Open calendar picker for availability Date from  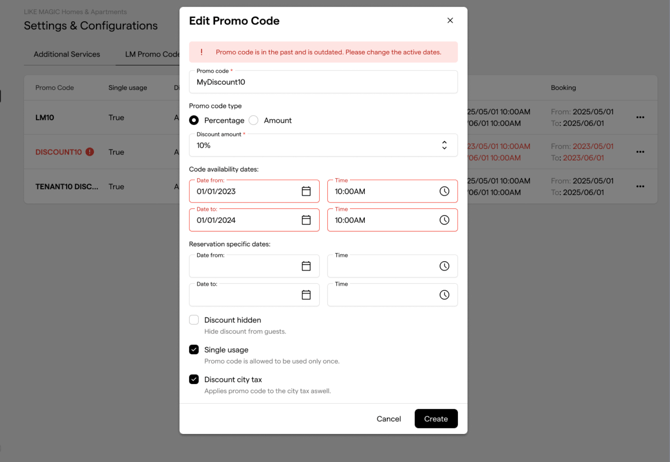(x=306, y=191)
